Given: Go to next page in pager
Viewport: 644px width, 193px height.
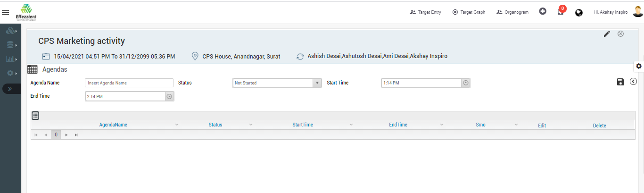Looking at the screenshot, I should click(66, 135).
